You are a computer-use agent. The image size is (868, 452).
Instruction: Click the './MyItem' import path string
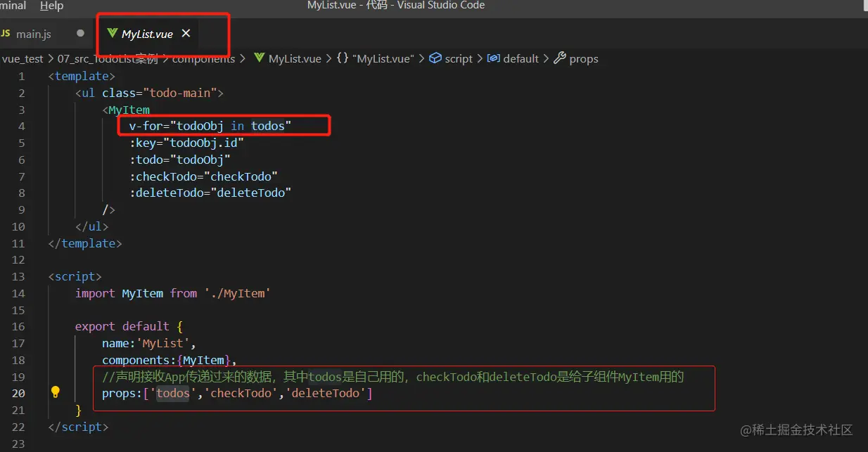(x=237, y=293)
